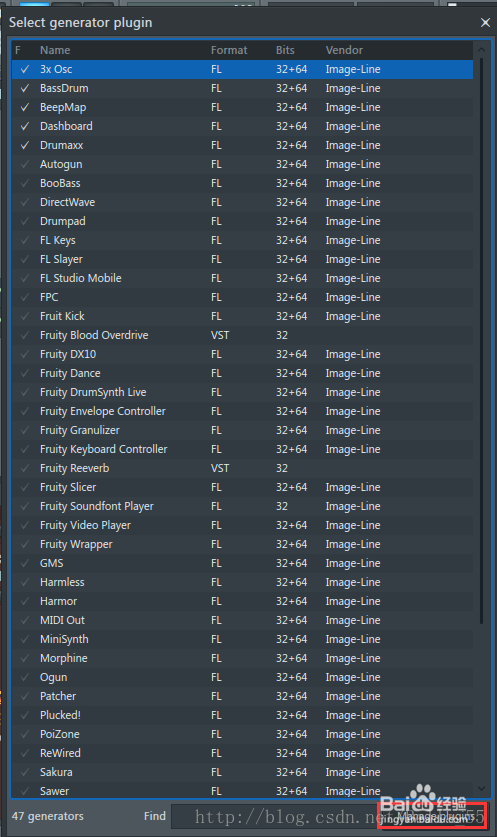
Task: Select the BeepMap plugin
Action: [x=242, y=107]
